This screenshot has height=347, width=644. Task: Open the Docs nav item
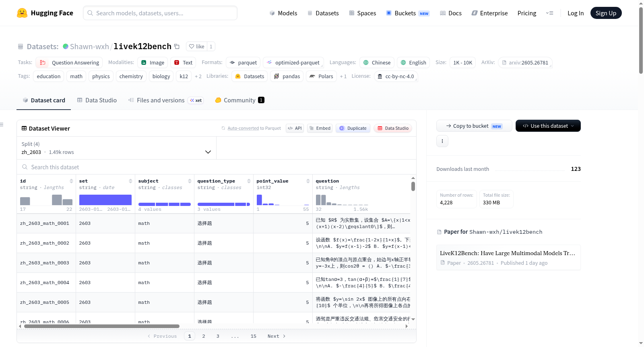point(450,13)
